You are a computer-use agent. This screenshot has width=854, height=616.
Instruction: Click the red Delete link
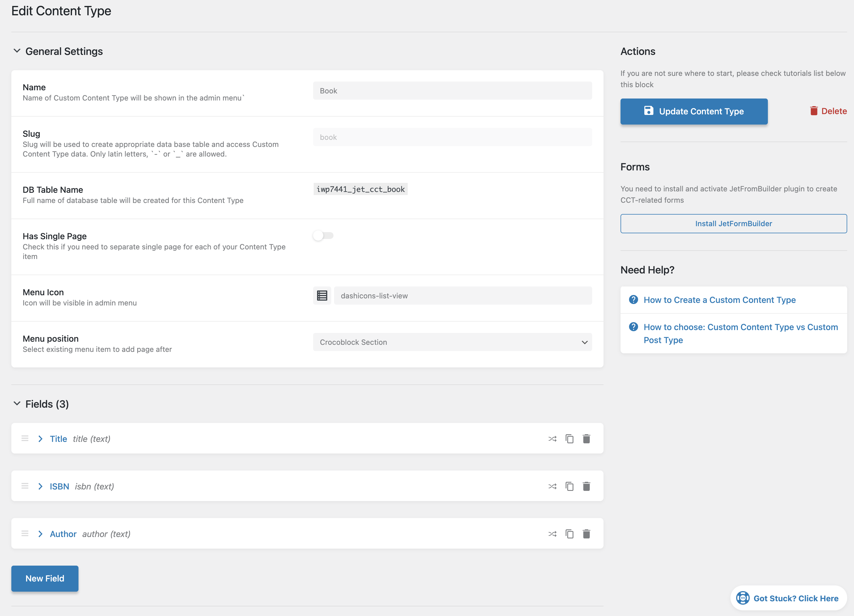tap(828, 111)
